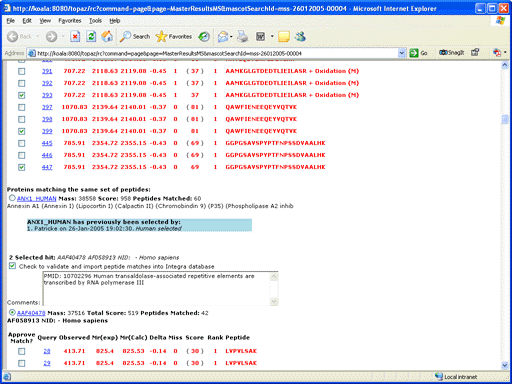512x384 pixels.
Task: Open the File menu
Action: tap(11, 21)
